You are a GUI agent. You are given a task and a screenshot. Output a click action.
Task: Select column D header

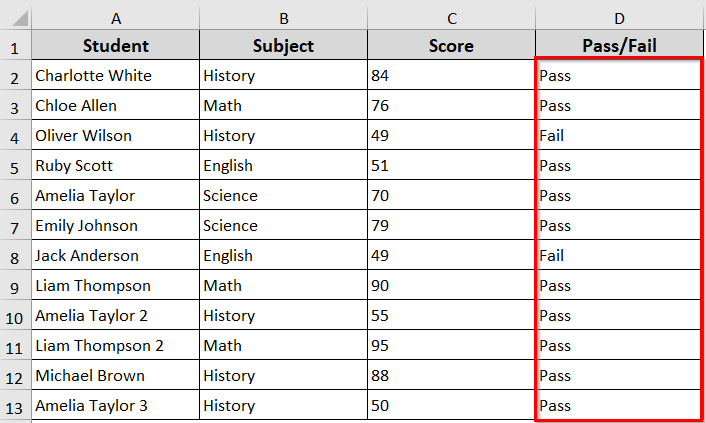pyautogui.click(x=619, y=18)
